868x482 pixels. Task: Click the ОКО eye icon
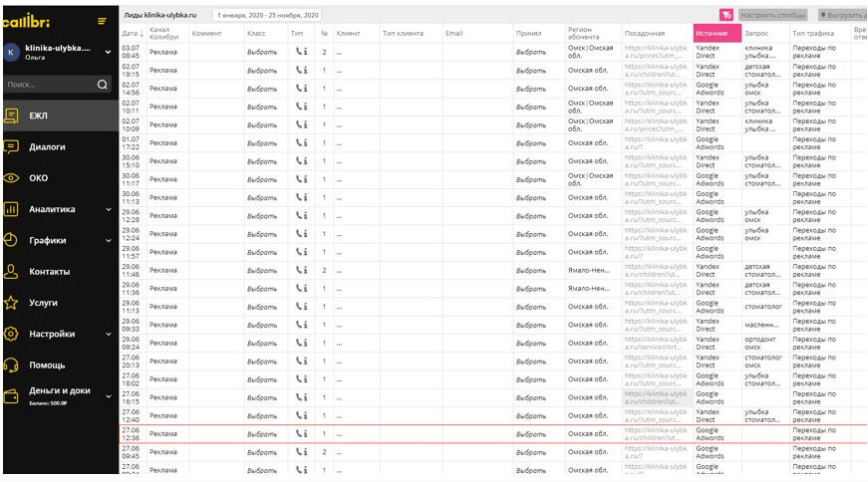tap(11, 177)
